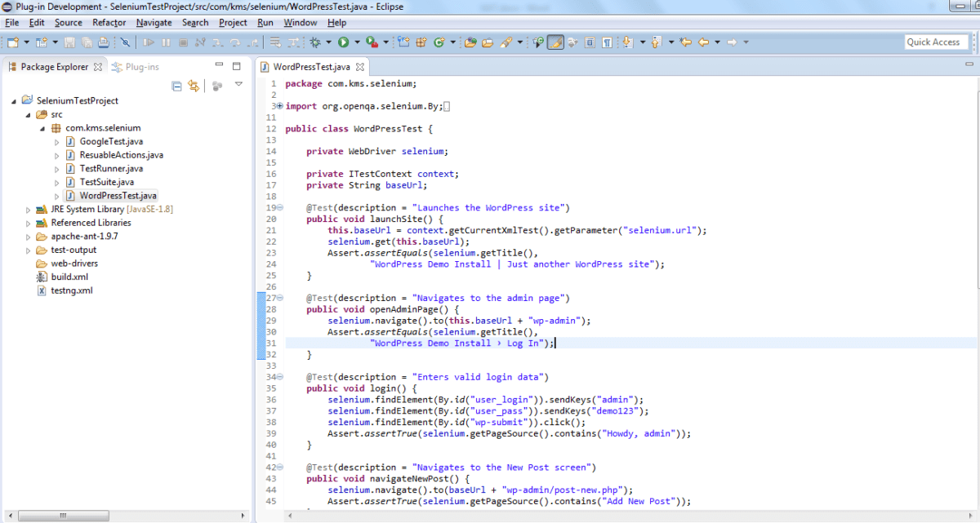Click Collapse All in Package Explorer

pyautogui.click(x=176, y=86)
